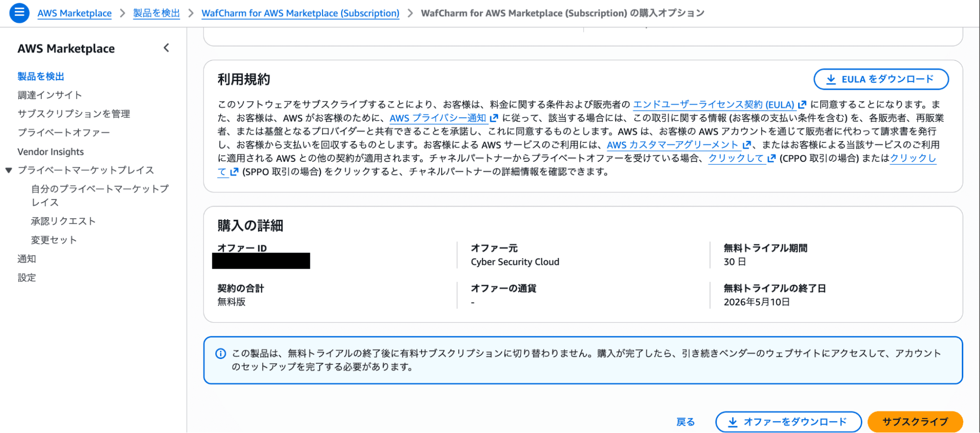Click the 2026年5月10日 trial end date
980x433 pixels.
click(x=756, y=302)
